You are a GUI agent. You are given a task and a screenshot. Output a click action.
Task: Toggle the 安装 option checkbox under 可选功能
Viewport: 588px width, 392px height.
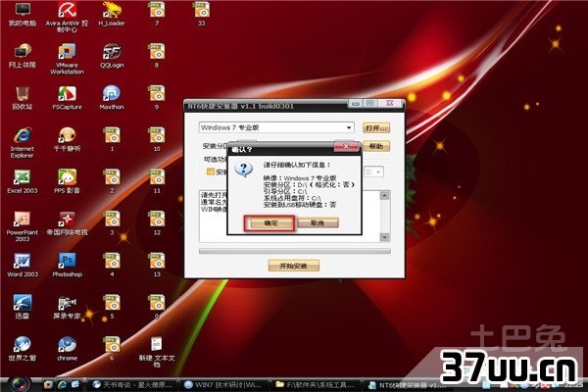click(x=211, y=172)
